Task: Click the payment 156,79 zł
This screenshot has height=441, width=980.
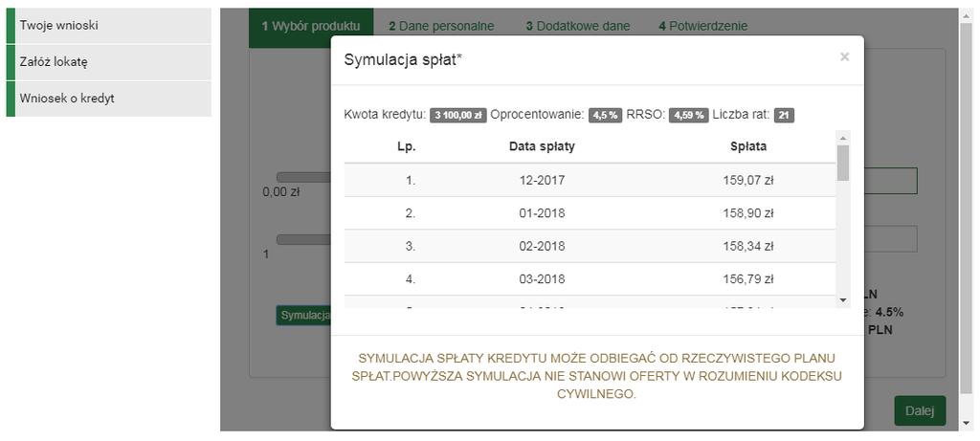Action: click(748, 279)
